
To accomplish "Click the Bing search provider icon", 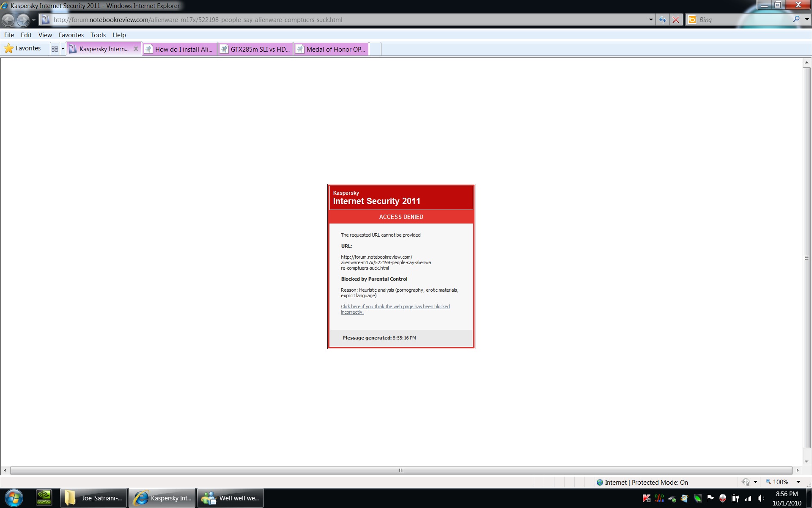I will tap(692, 19).
